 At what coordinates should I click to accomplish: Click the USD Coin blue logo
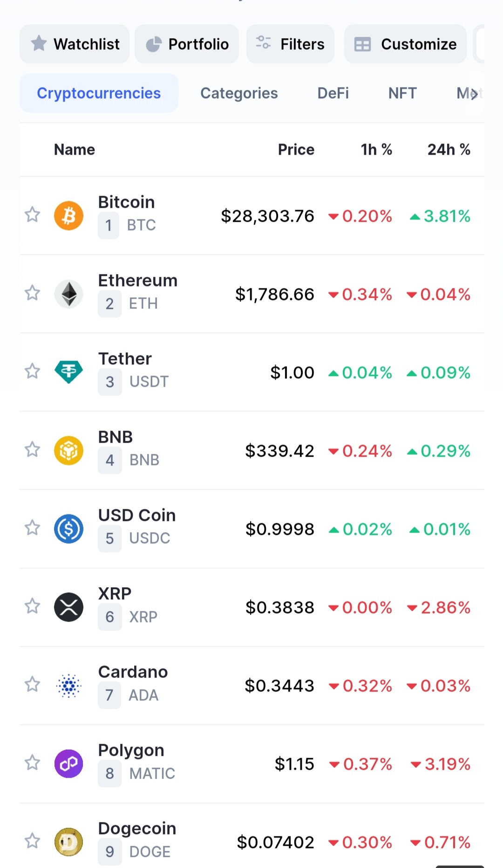pos(68,529)
